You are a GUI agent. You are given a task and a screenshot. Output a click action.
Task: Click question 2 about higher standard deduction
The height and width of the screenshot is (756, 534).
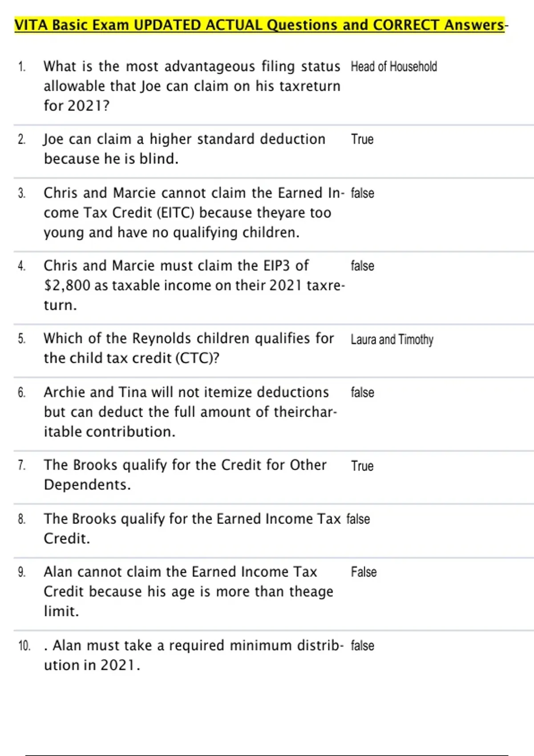pos(184,149)
